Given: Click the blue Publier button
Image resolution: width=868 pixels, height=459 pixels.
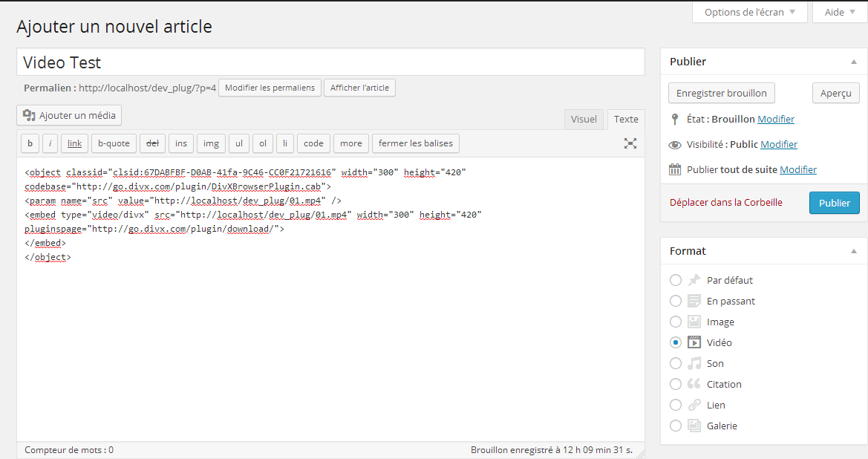Looking at the screenshot, I should [x=835, y=203].
